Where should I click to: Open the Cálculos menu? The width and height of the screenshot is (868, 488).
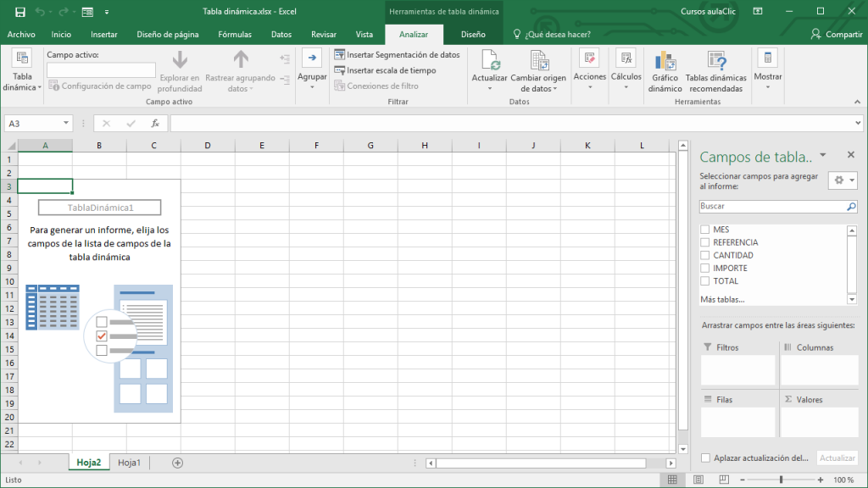[626, 72]
